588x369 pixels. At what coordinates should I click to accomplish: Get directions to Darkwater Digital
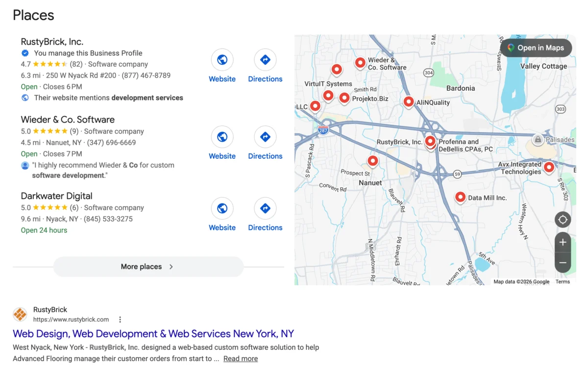point(265,208)
